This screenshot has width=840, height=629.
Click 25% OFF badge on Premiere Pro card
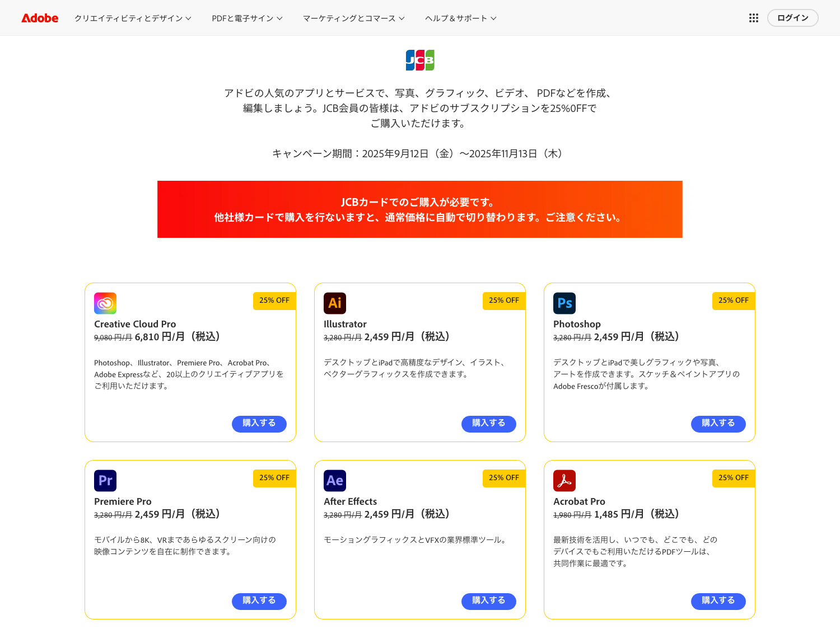coord(274,478)
